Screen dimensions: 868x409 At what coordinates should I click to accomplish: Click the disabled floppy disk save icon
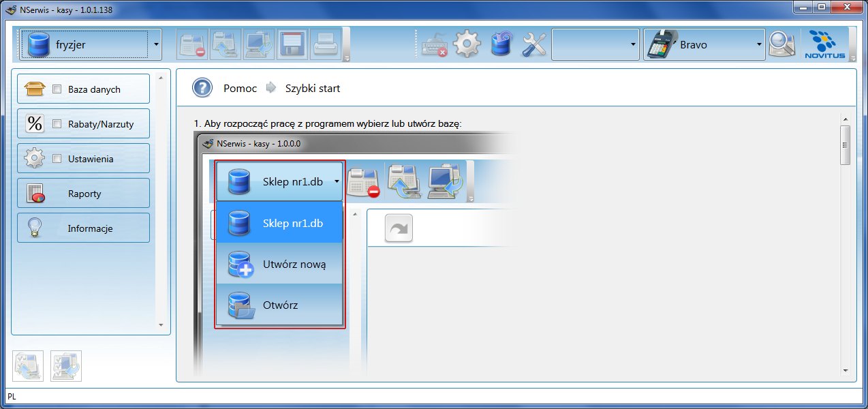click(x=293, y=45)
